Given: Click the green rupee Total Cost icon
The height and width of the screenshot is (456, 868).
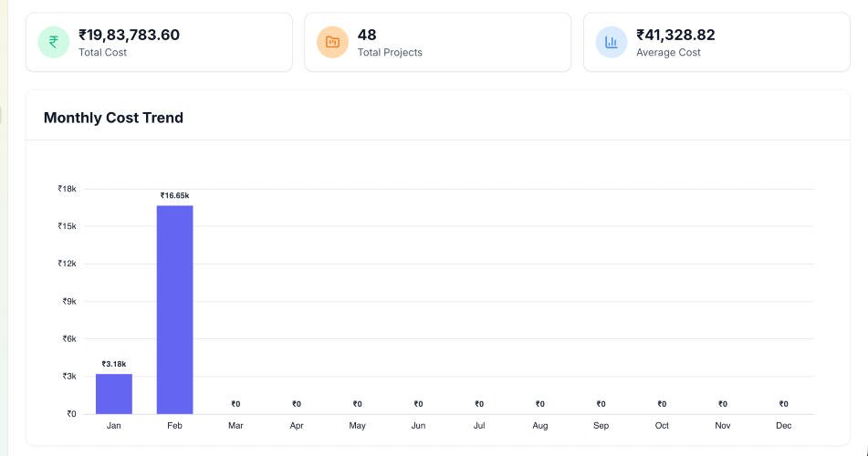Looking at the screenshot, I should tap(54, 42).
